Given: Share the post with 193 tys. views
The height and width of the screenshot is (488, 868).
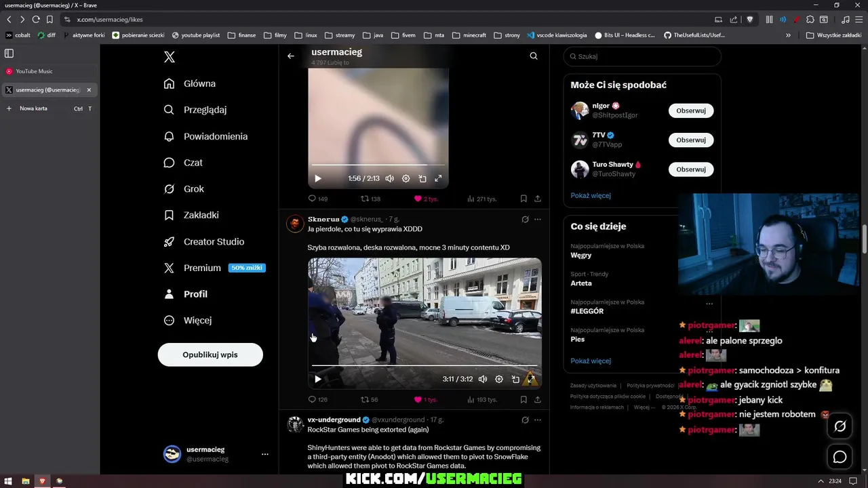Looking at the screenshot, I should coord(538,400).
